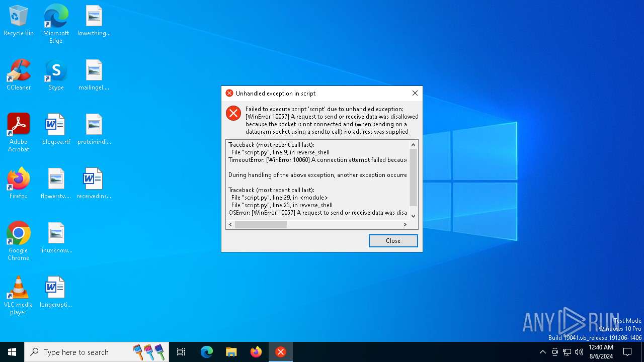Open the Google Chrome desktop shortcut
Image resolution: width=644 pixels, height=362 pixels.
tap(19, 241)
